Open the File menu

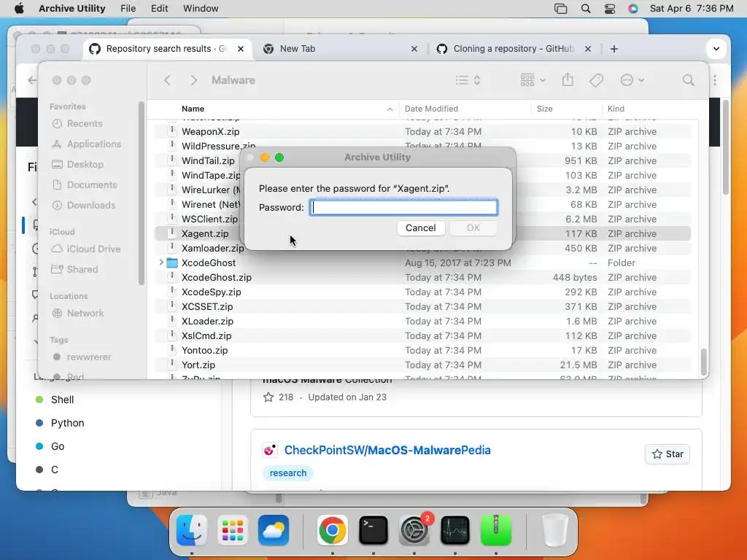coord(128,9)
